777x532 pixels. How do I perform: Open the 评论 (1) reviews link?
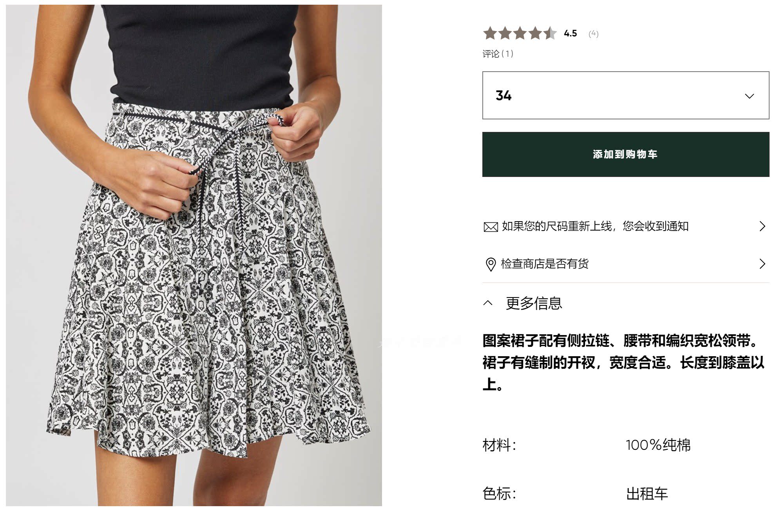(498, 54)
